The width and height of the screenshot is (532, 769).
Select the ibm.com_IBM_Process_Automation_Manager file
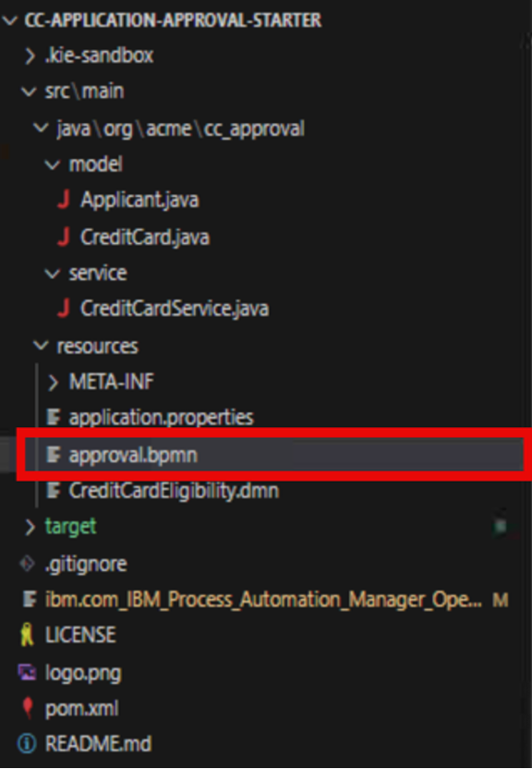[264, 600]
